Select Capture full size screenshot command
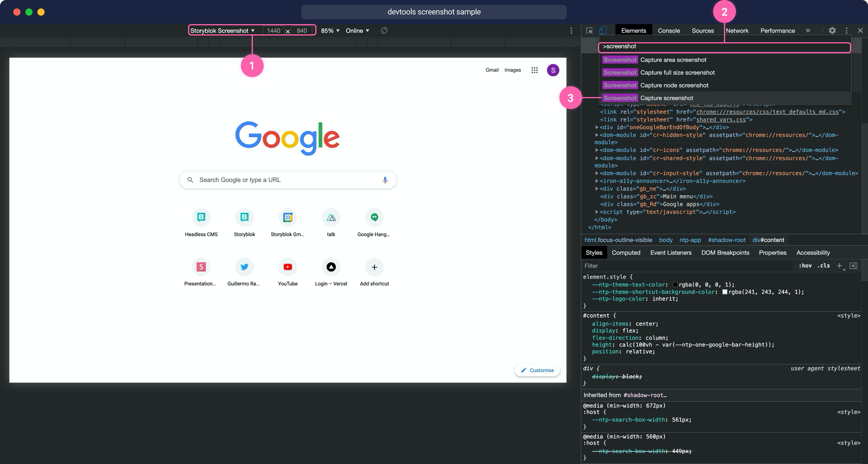The height and width of the screenshot is (464, 868). click(x=725, y=73)
